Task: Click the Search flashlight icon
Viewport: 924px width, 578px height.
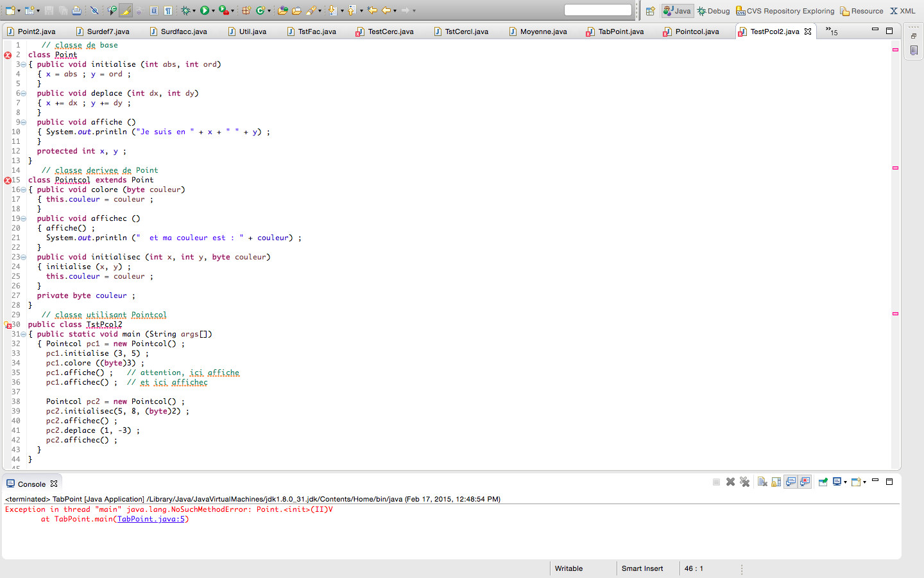Action: click(311, 10)
